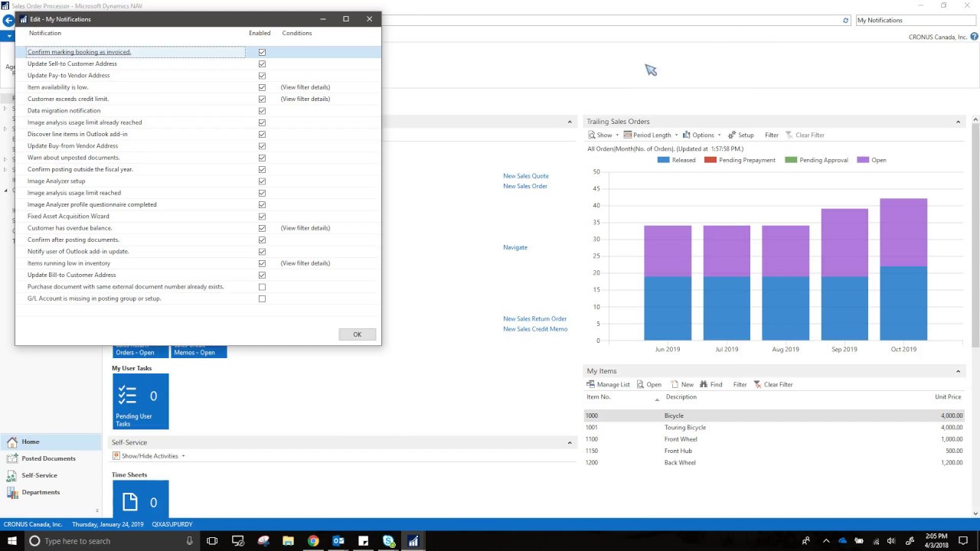Click the New Sales Quote link
Screen dimensions: 980x551
(526, 176)
